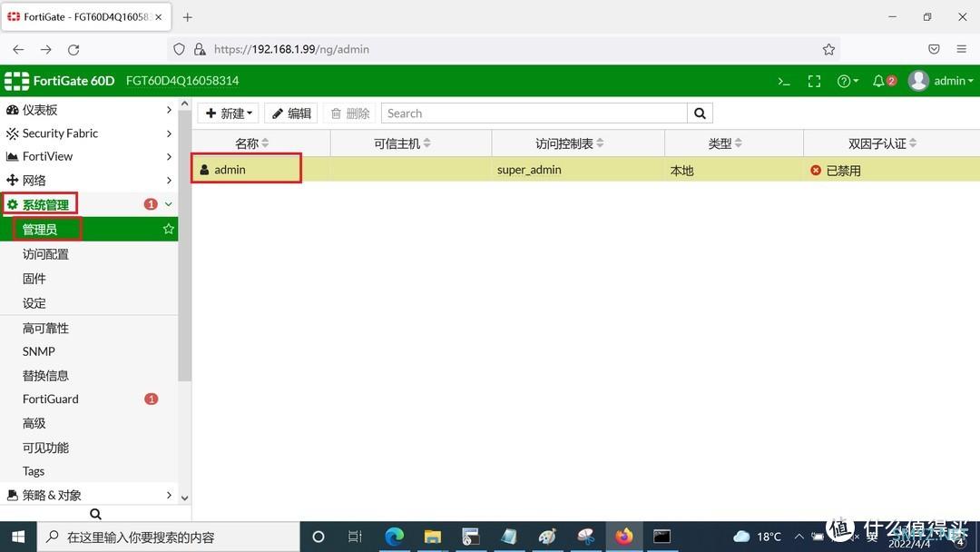
Task: Expand the FortiView menu
Action: (89, 156)
